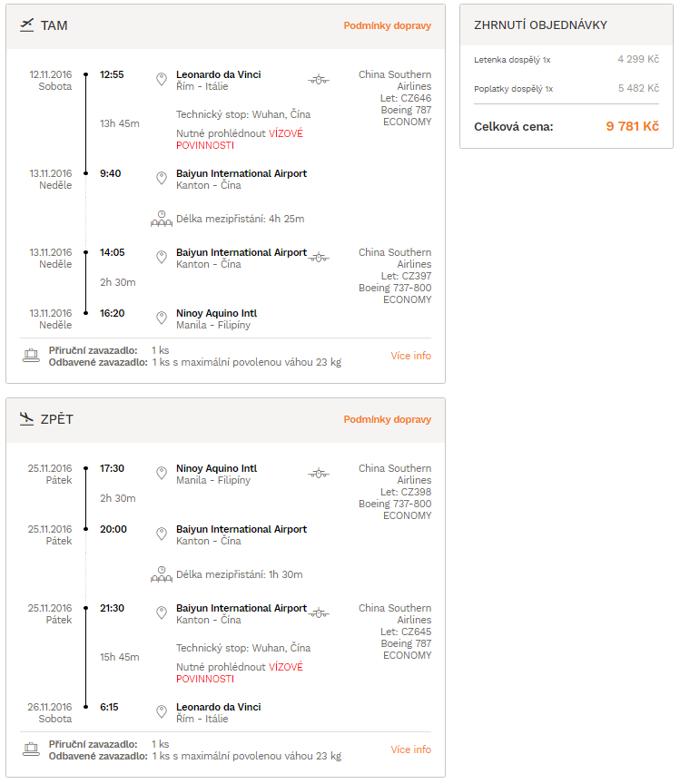Click the takeoff plane icon beside TAM
Screen dimensions: 680x784
point(27,25)
